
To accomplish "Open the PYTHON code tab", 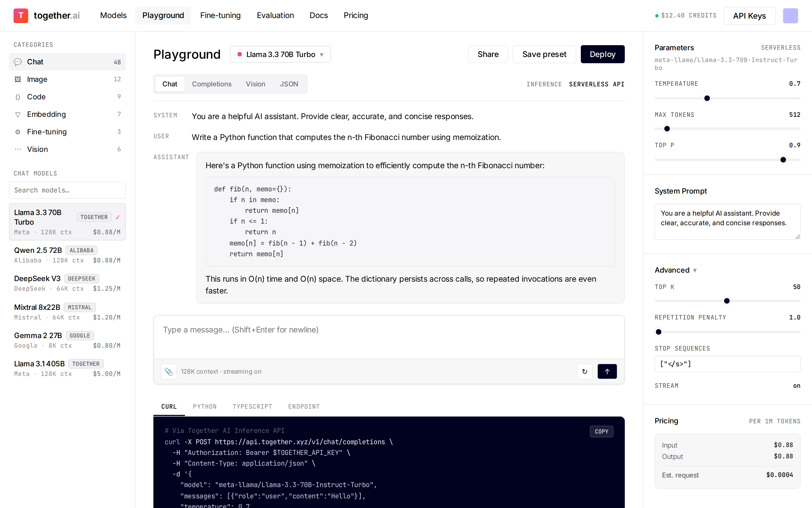I will [205, 406].
